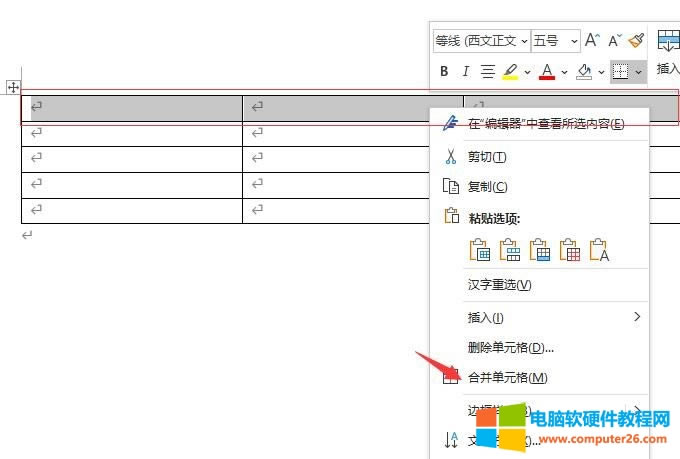Click the table borders button
Viewport: 680px width, 459px height.
tap(620, 71)
